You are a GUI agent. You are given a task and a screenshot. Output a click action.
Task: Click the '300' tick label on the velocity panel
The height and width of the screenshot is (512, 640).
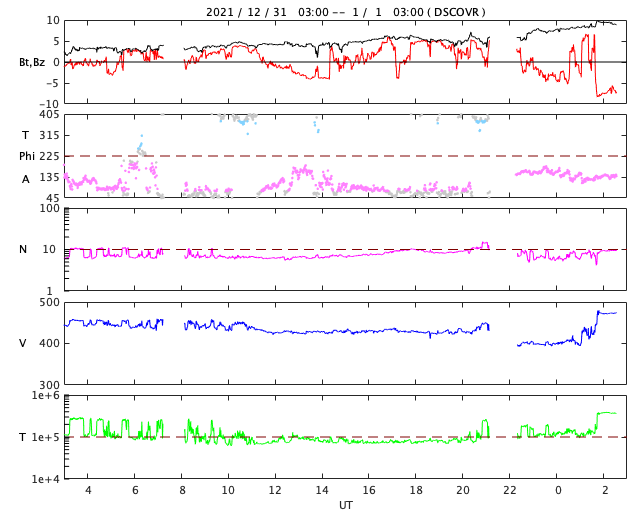tap(49, 385)
